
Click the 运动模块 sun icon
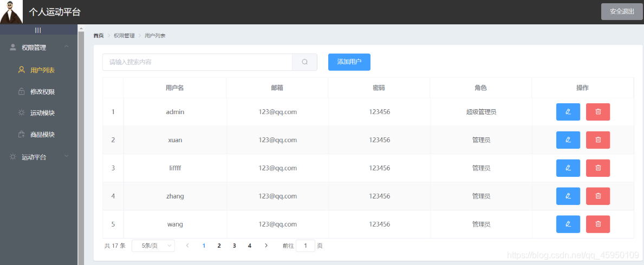(x=21, y=113)
